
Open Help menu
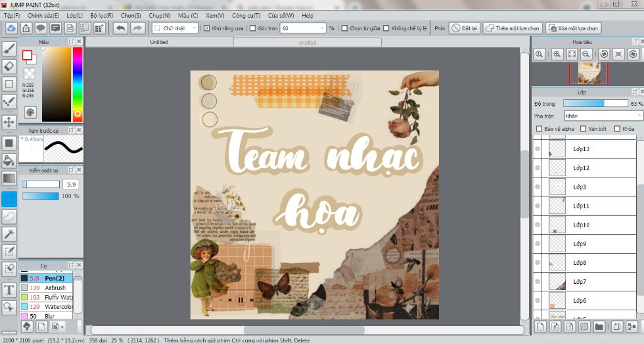pyautogui.click(x=307, y=15)
